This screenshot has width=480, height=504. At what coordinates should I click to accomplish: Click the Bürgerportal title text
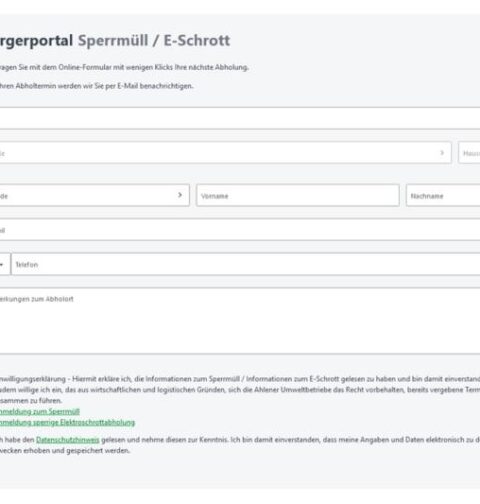pyautogui.click(x=36, y=41)
